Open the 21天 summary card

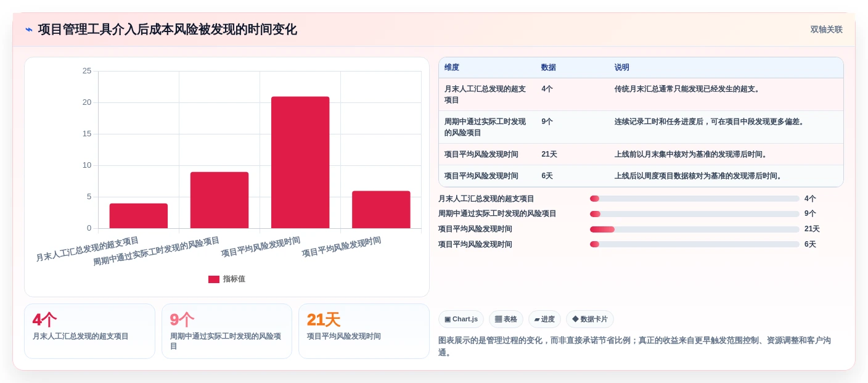point(364,331)
